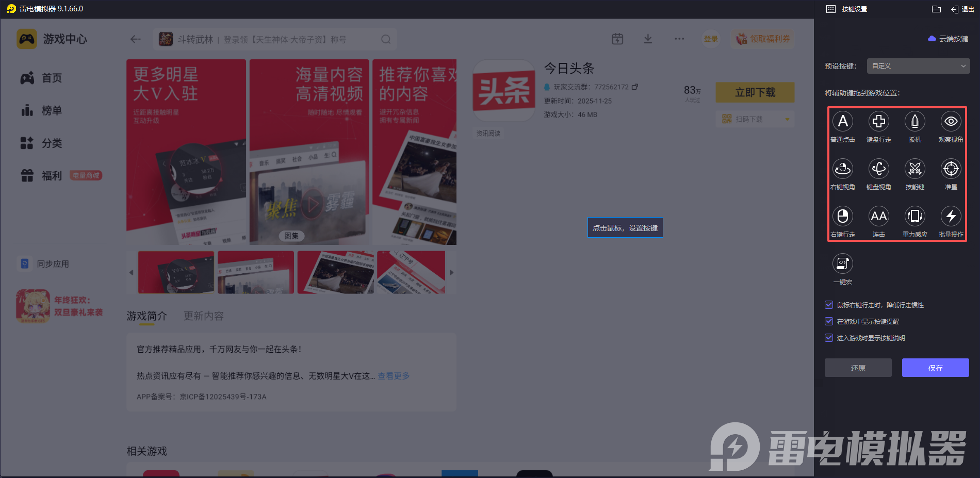Toggle 在游戏中显示按键提醒 checkbox

[x=829, y=321]
